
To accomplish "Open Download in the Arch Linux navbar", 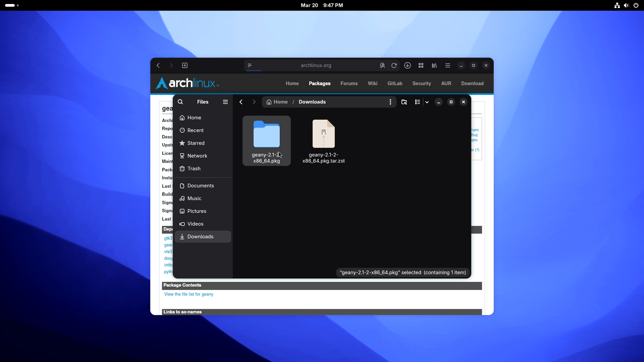I will coord(473,83).
